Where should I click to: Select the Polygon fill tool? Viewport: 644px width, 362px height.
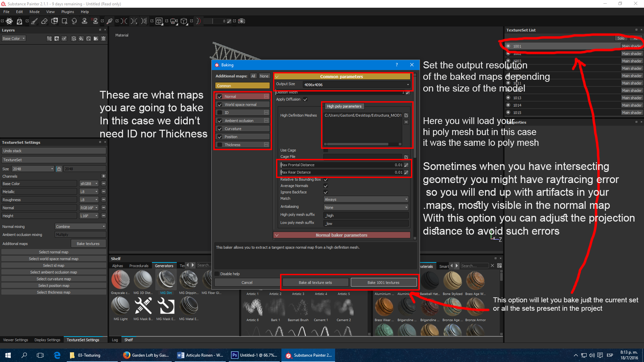(x=64, y=21)
